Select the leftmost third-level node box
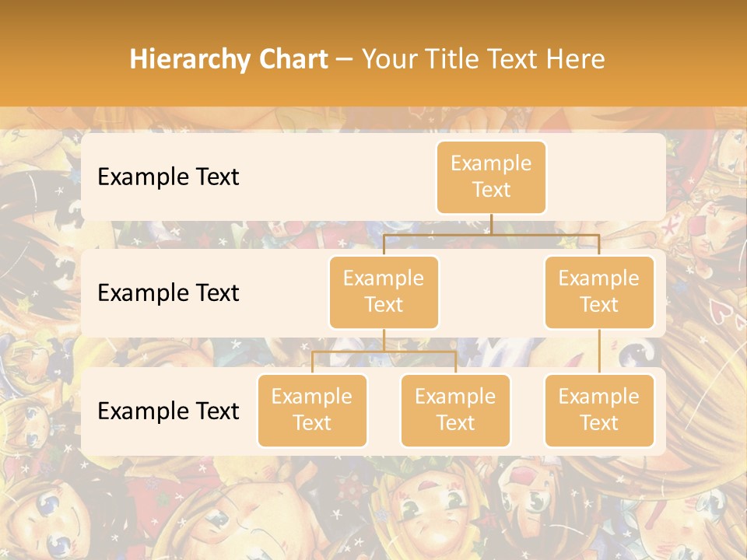This screenshot has width=747, height=560. point(312,411)
